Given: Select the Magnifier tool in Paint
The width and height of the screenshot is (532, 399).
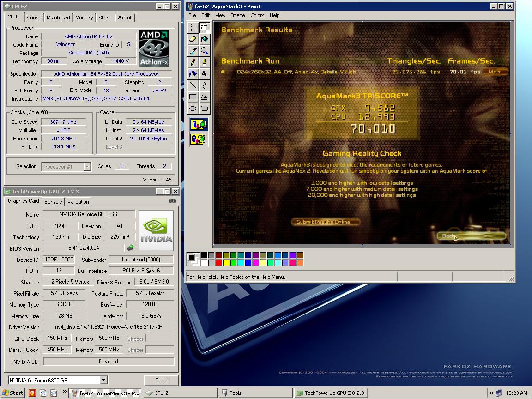Looking at the screenshot, I should tap(204, 50).
